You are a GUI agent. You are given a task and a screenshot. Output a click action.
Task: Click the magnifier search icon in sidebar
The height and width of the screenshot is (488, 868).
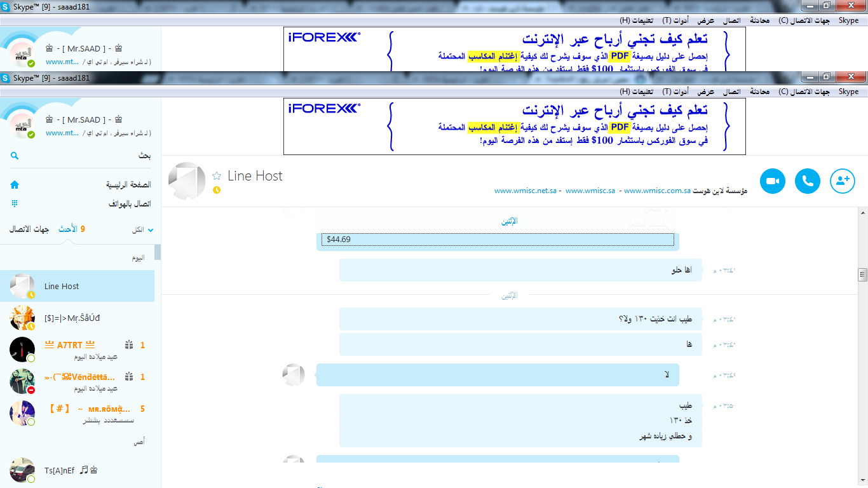click(15, 156)
